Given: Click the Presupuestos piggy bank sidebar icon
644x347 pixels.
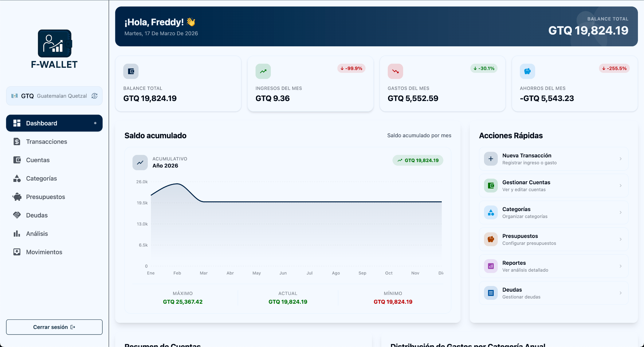Looking at the screenshot, I should (17, 197).
